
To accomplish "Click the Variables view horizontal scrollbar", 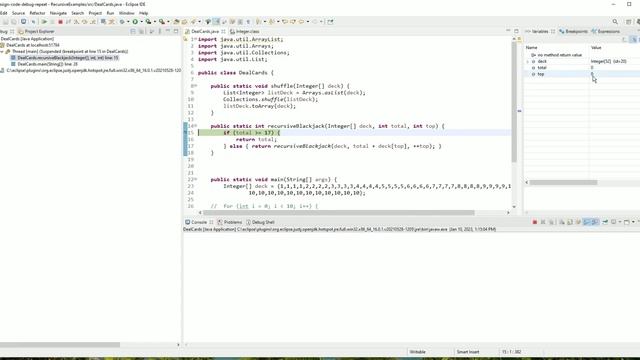I will (563, 182).
